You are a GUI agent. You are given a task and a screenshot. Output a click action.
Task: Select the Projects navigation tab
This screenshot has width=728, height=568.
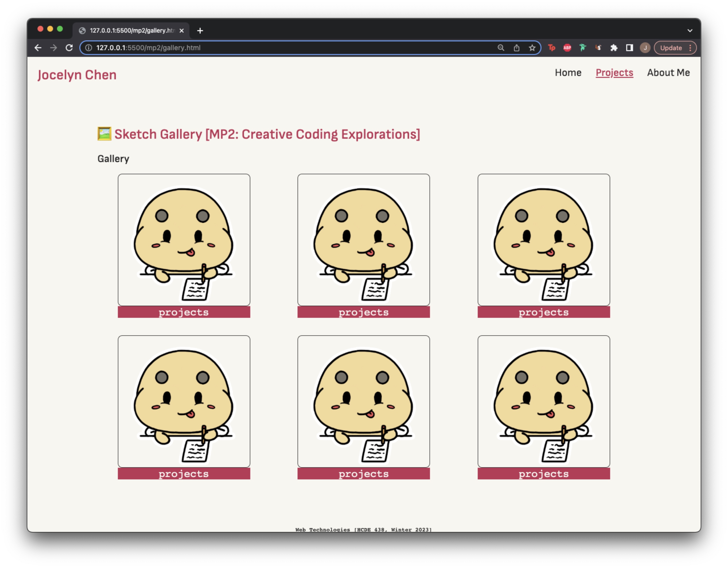pyautogui.click(x=615, y=73)
